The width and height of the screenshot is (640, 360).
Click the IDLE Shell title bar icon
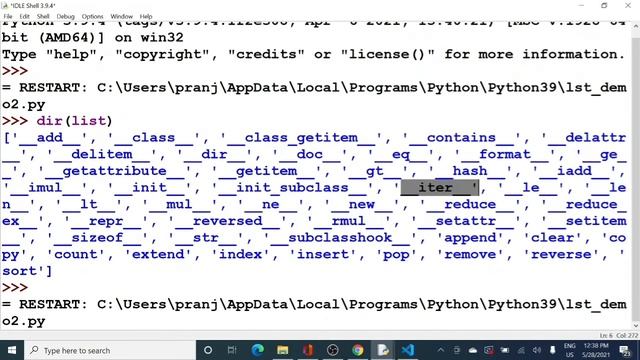point(4,5)
